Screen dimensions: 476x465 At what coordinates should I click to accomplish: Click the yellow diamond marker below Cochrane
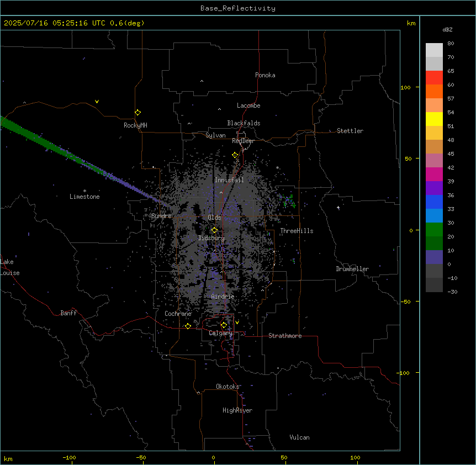point(188,326)
